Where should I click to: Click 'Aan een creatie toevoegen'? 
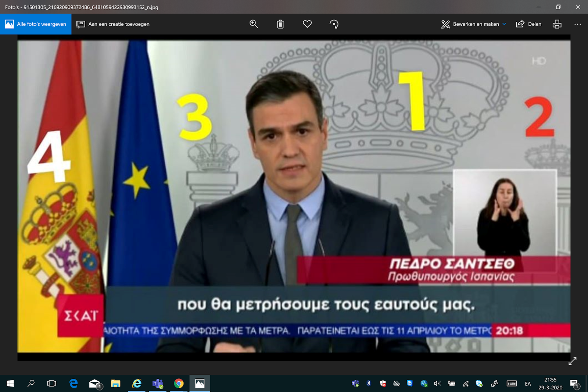tap(113, 24)
